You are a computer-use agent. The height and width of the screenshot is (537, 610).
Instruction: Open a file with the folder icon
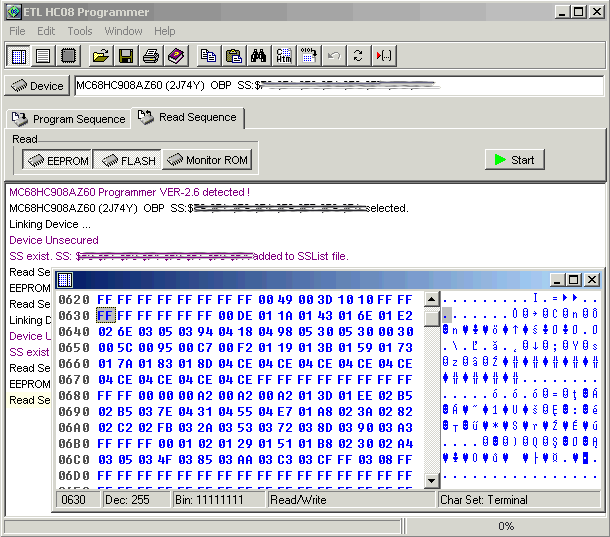100,56
